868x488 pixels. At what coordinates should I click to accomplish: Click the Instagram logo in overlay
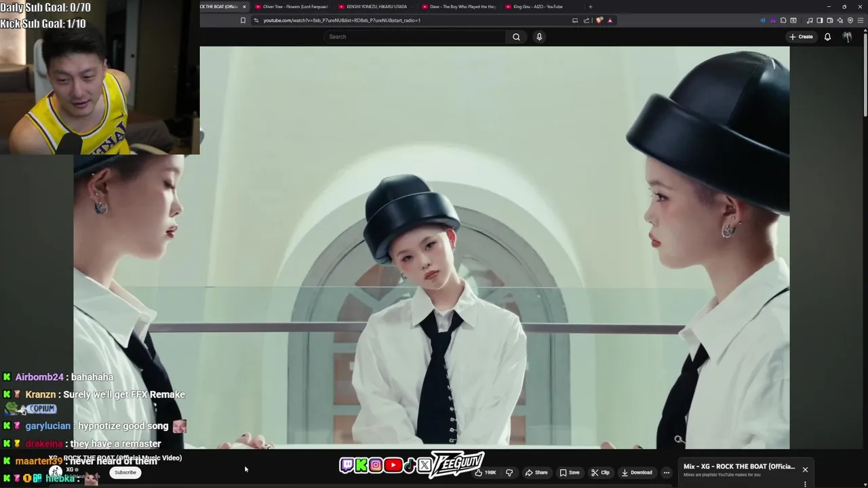click(x=376, y=465)
